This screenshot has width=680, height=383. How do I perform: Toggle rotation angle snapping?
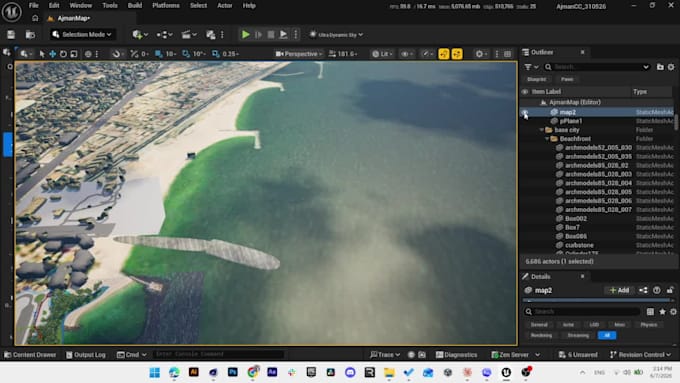click(186, 54)
